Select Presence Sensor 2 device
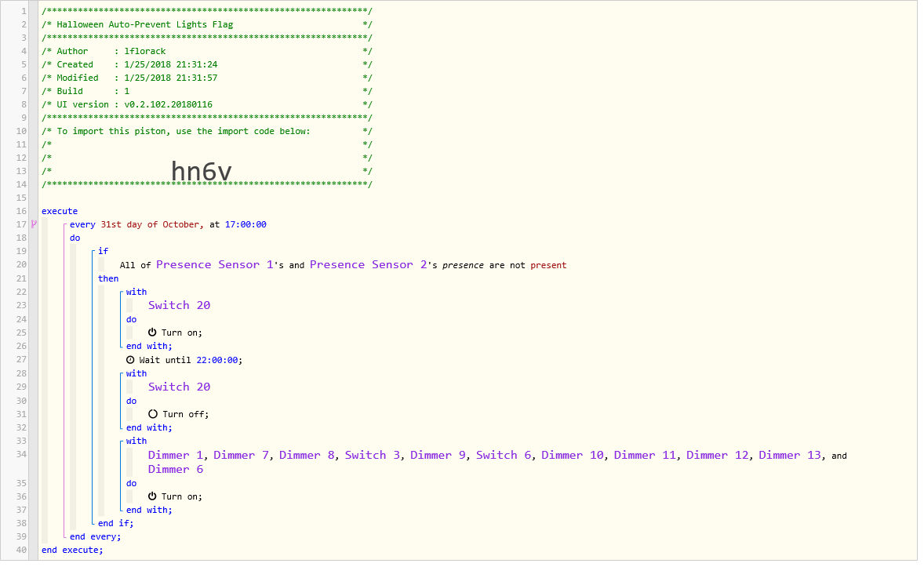Viewport: 924px width, 567px height. click(x=369, y=265)
